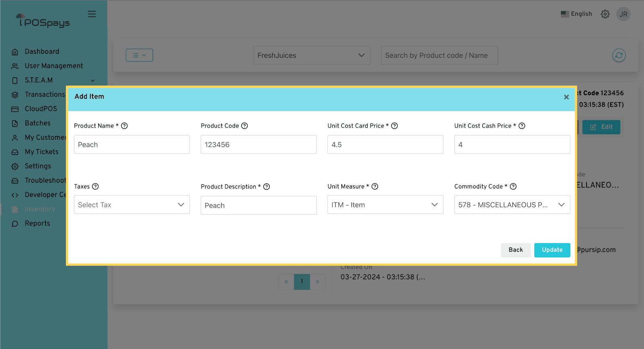This screenshot has height=349, width=644.
Task: Open Dashboard in the sidebar
Action: [42, 52]
